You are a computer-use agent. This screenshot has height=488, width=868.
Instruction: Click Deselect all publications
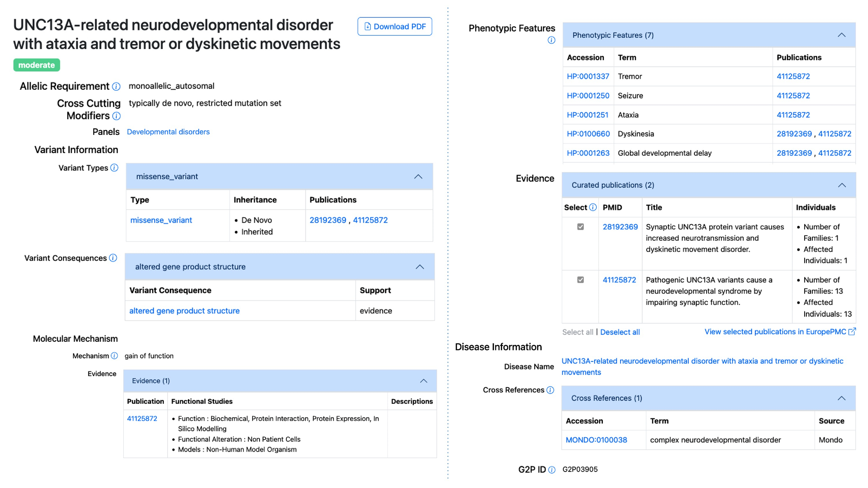(620, 332)
